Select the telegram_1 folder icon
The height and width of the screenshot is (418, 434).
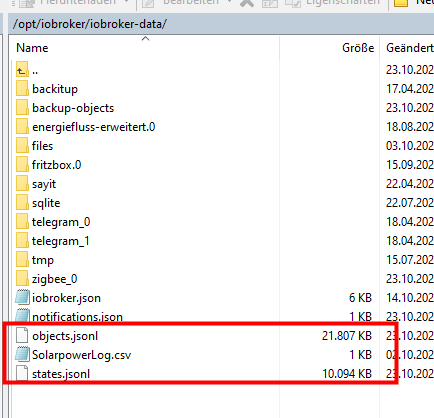pyautogui.click(x=22, y=241)
